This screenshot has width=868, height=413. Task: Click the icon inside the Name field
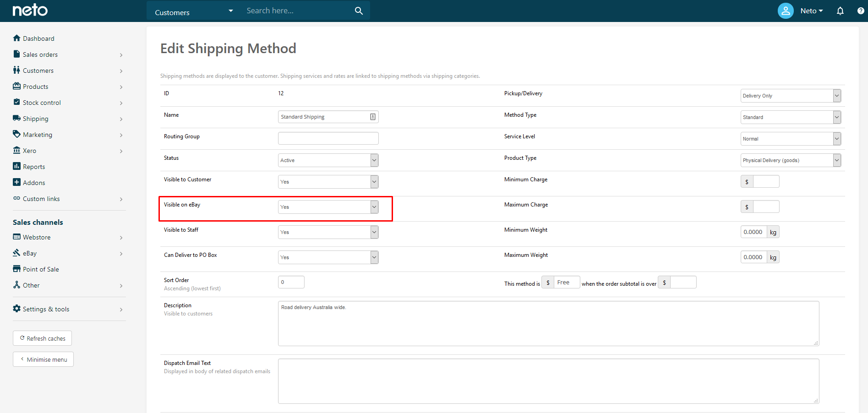(x=373, y=117)
